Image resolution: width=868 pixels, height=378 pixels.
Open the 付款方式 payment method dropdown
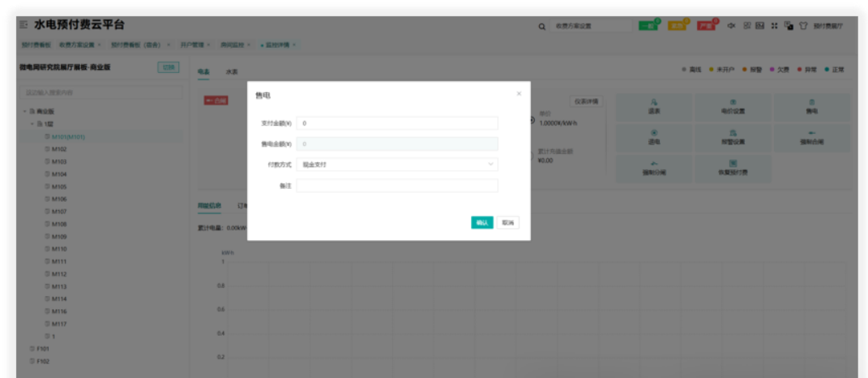pyautogui.click(x=397, y=165)
